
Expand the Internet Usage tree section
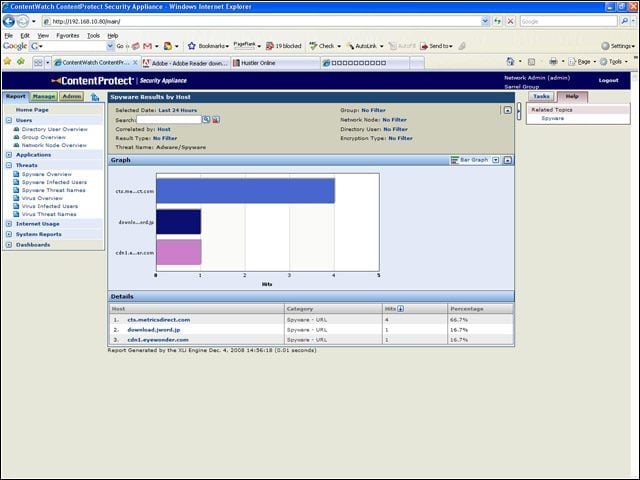tap(9, 224)
